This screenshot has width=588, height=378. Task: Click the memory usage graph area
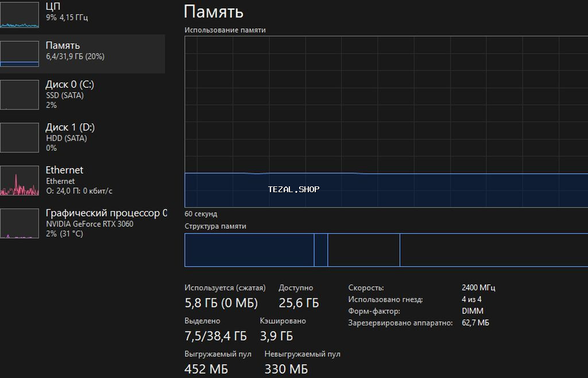coord(386,115)
